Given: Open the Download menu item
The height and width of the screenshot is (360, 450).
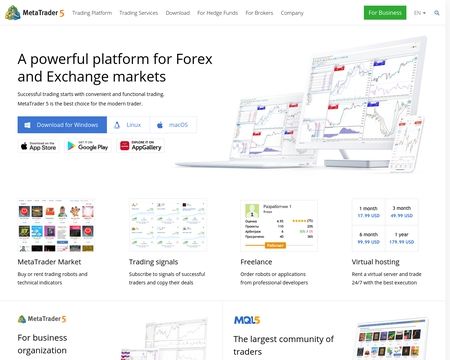Looking at the screenshot, I should click(x=178, y=13).
